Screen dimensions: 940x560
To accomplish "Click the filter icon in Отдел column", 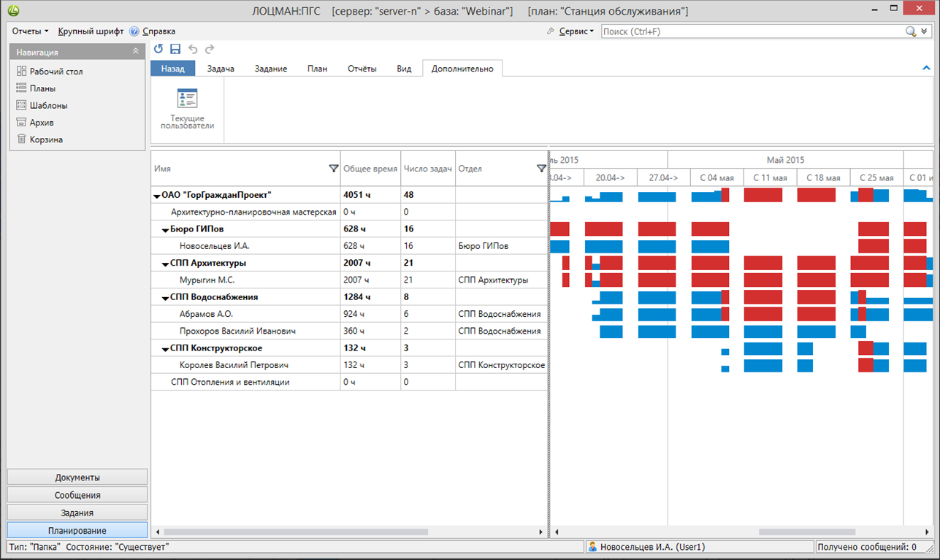I will pos(541,169).
